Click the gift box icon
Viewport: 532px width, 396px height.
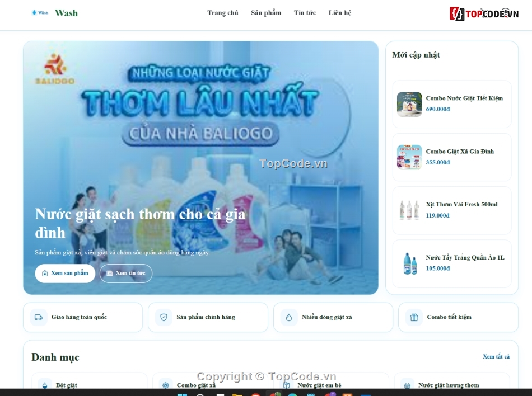point(414,317)
